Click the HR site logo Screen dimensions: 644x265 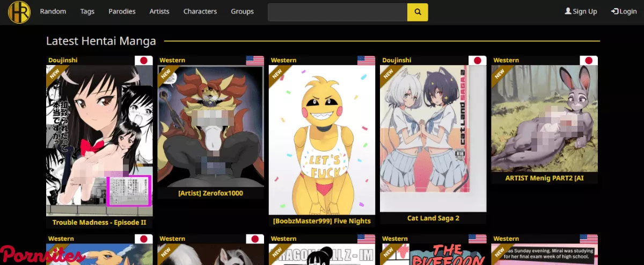(19, 12)
